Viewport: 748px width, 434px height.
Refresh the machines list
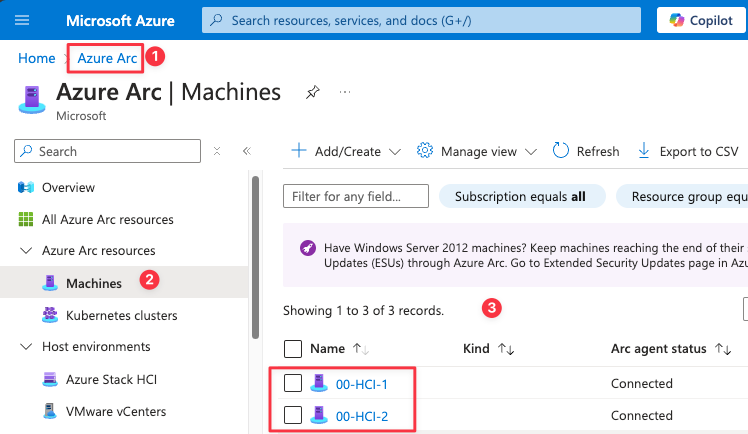[586, 151]
